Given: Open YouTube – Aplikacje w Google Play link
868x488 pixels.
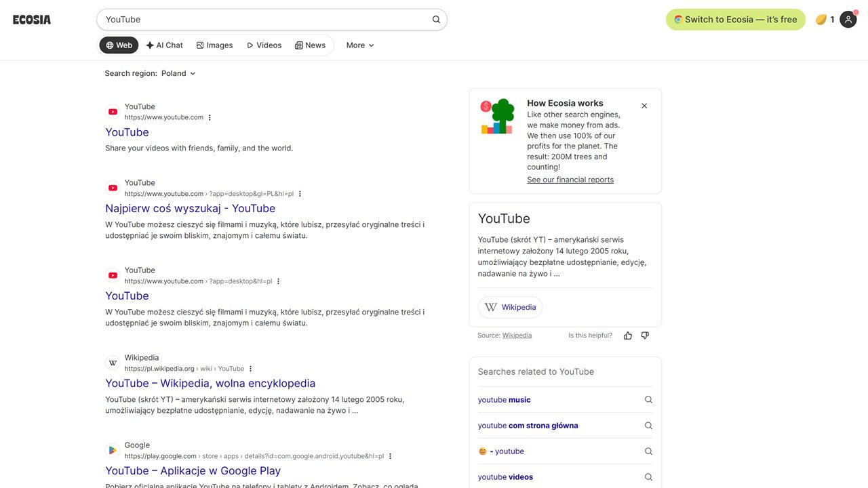Looking at the screenshot, I should (193, 471).
